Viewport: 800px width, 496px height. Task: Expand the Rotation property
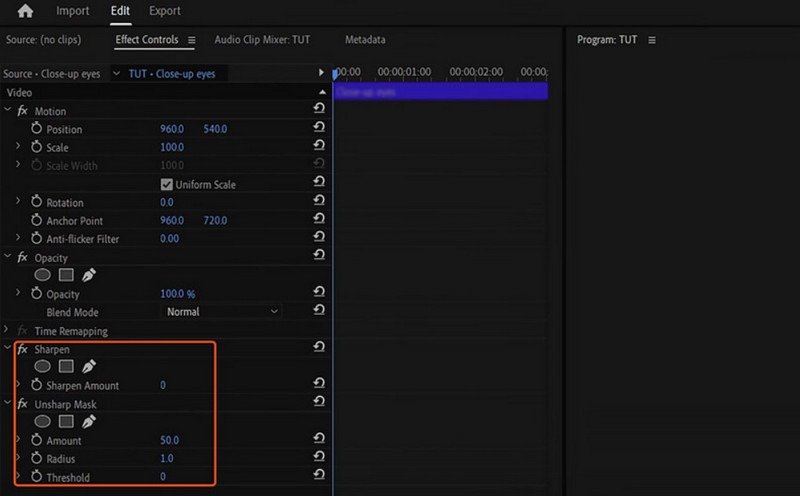tap(17, 203)
